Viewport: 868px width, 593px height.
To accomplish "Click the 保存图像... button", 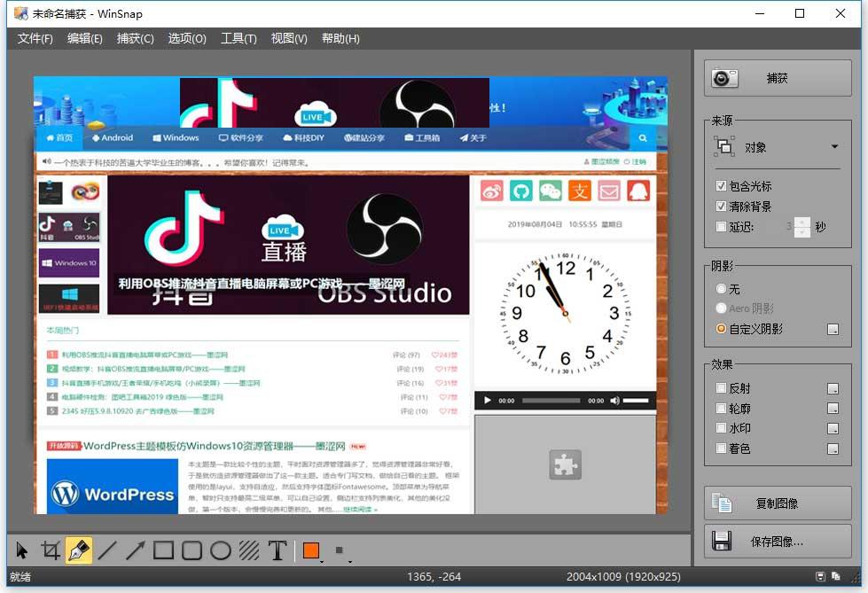I will click(778, 541).
